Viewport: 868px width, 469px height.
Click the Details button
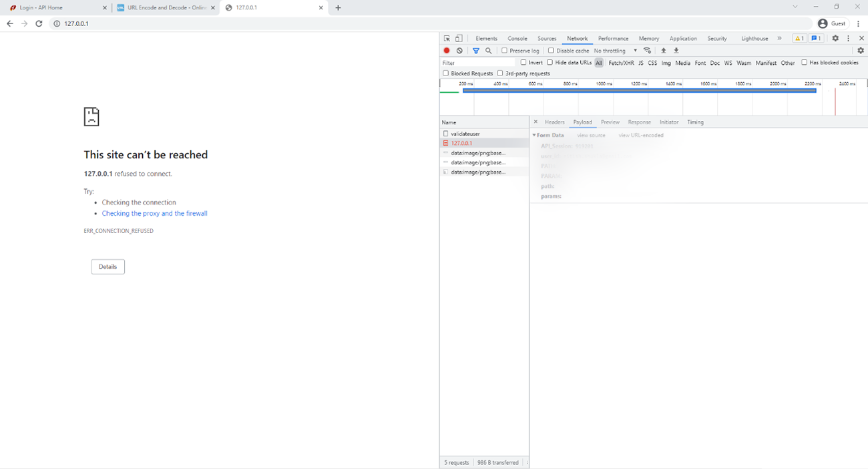pyautogui.click(x=107, y=266)
